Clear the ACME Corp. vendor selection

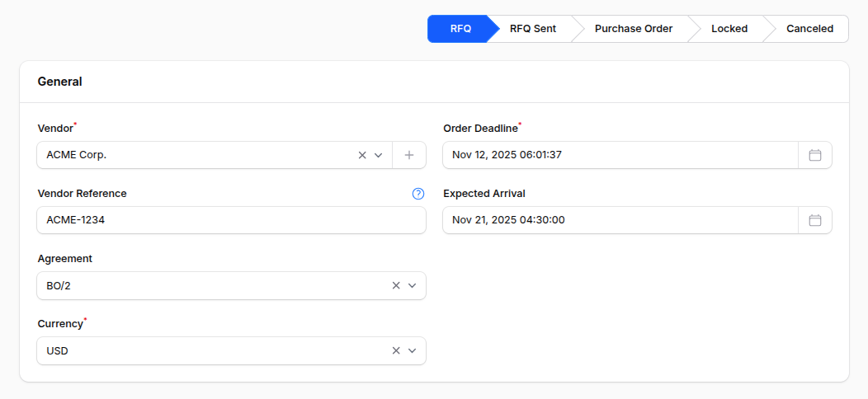tap(361, 155)
